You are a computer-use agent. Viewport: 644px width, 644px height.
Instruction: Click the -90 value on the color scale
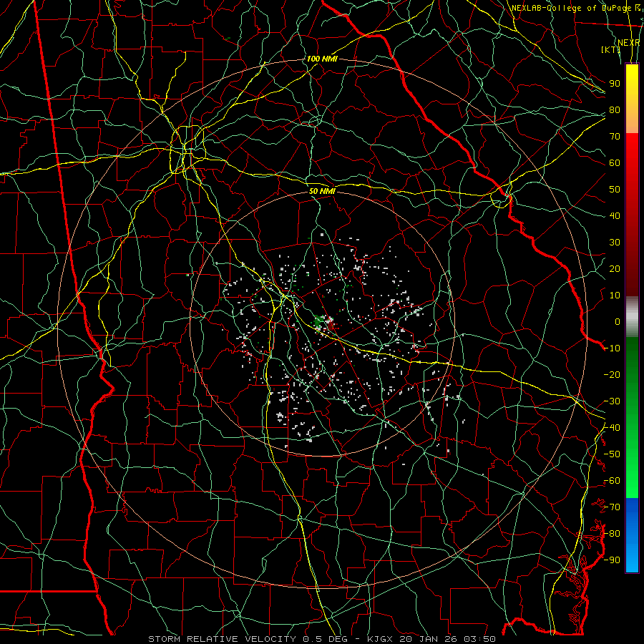[612, 560]
